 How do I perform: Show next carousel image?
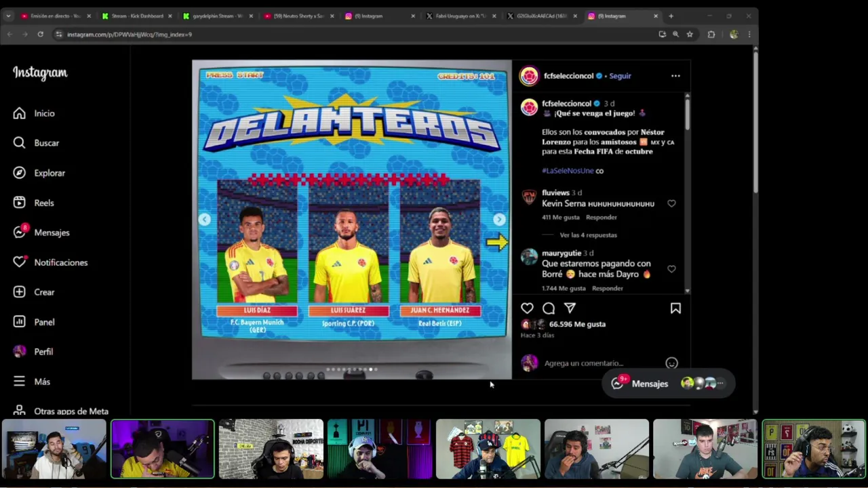tap(499, 220)
